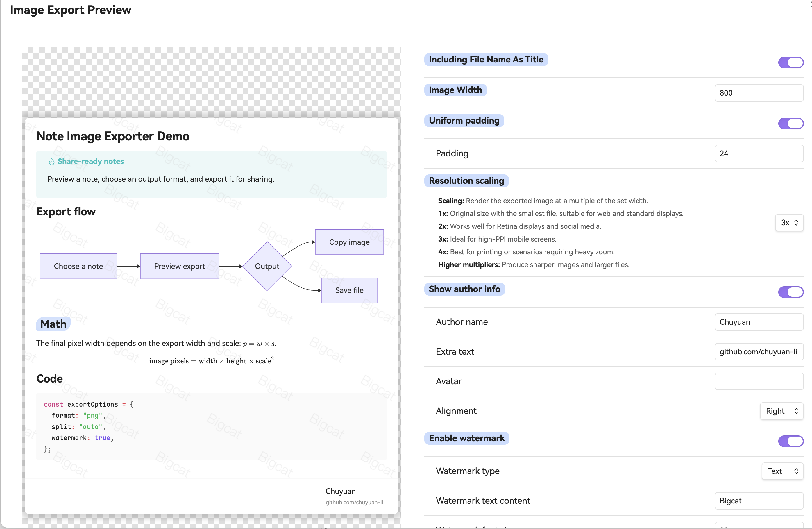Click github.com/chuyuan-li text in preview footer
This screenshot has width=812, height=529.
point(354,502)
